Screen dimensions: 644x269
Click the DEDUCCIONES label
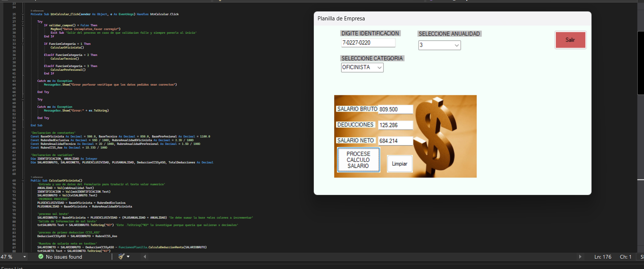tap(355, 124)
